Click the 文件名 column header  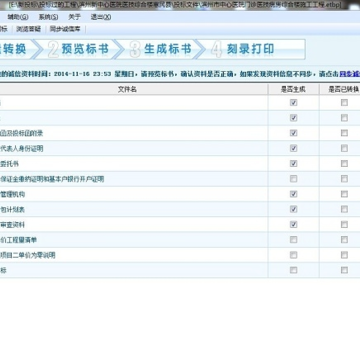(127, 89)
